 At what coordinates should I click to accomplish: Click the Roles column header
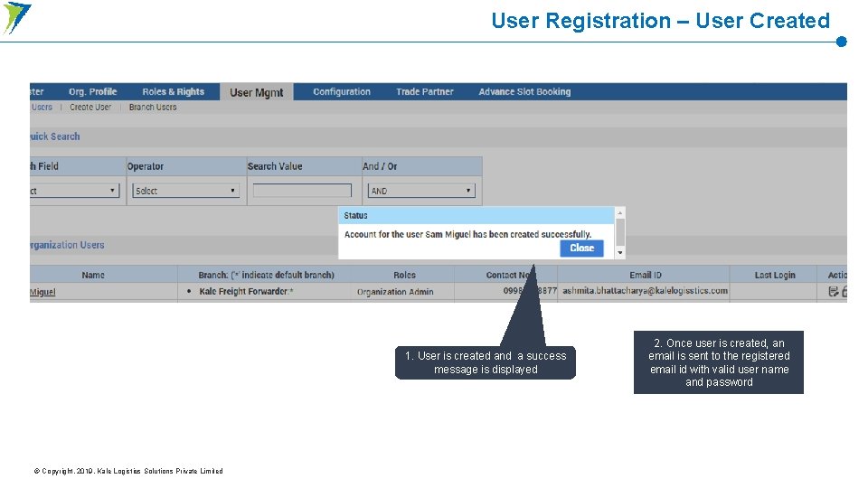coord(404,275)
